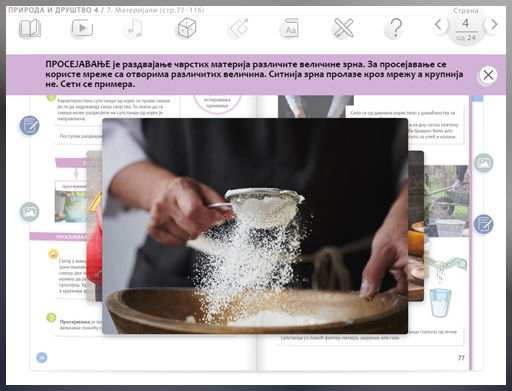Image resolution: width=512 pixels, height=391 pixels.
Task: Go to the previous page arrow
Action: pos(439,24)
